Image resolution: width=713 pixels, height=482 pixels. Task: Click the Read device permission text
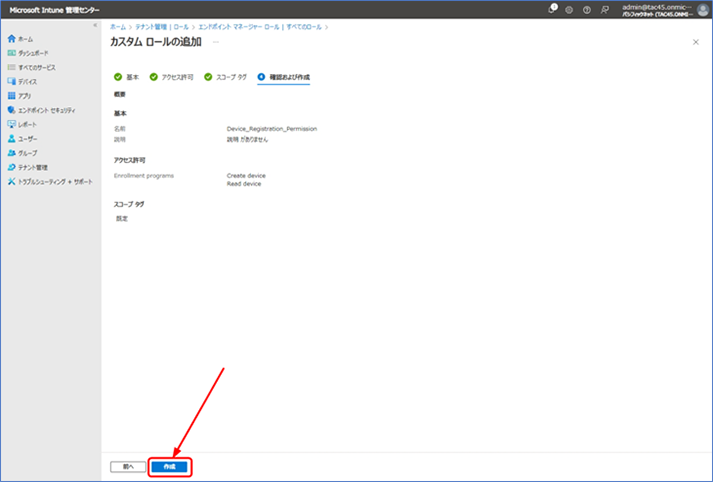tap(244, 184)
